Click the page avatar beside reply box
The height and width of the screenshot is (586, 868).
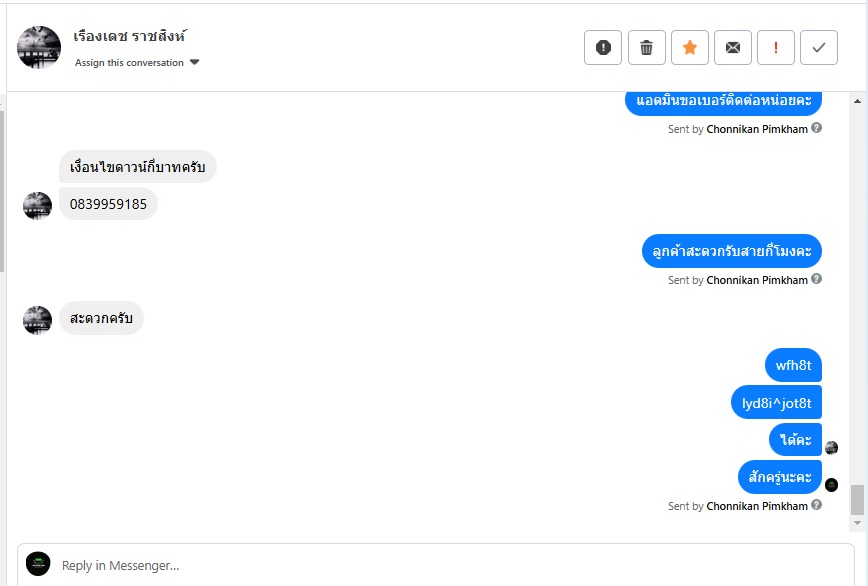tap(38, 564)
